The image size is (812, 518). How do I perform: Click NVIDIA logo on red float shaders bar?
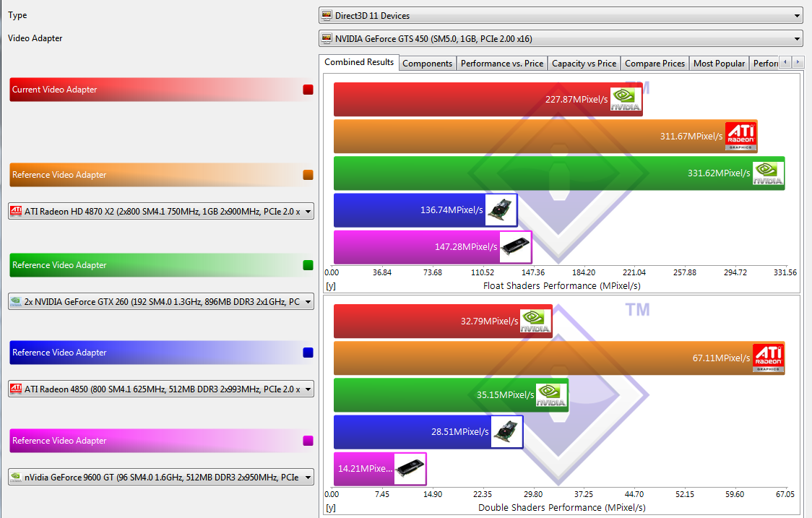click(x=625, y=99)
